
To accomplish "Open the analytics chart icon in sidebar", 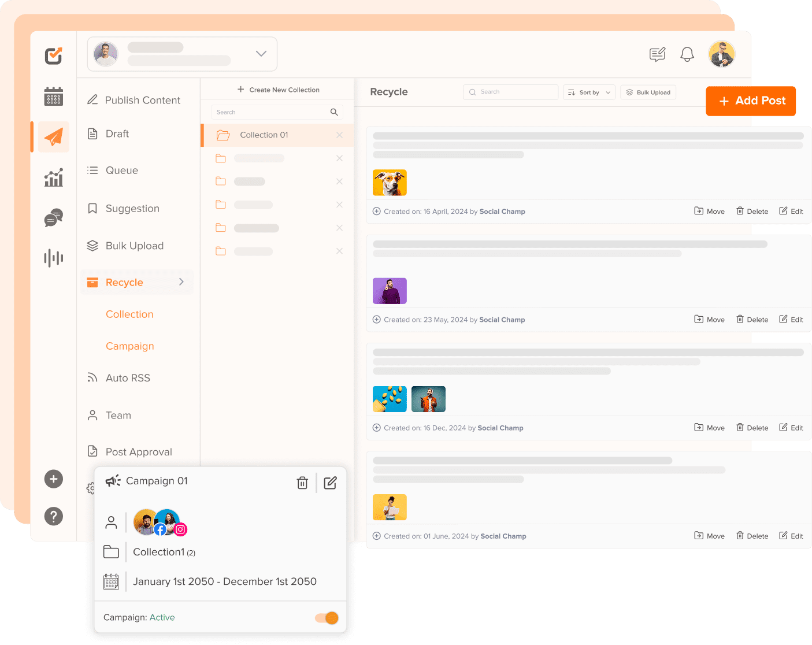I will click(x=53, y=177).
